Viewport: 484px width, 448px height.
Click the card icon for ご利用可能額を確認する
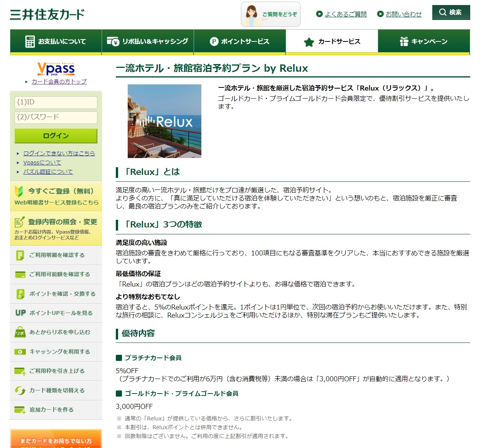tap(20, 274)
